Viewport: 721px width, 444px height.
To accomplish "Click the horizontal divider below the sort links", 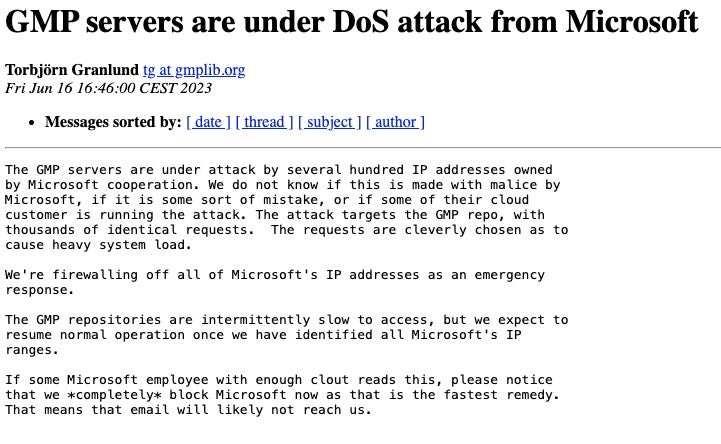I will [x=360, y=147].
